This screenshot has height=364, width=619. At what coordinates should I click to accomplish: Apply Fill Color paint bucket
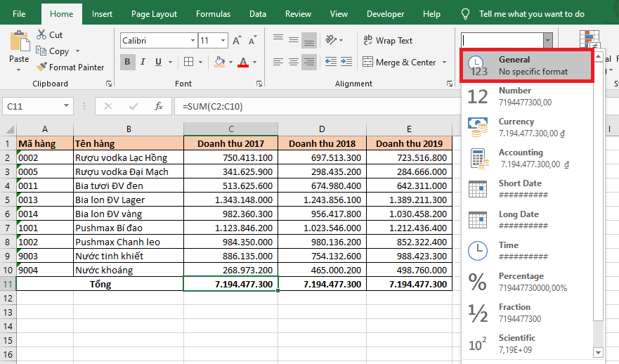pos(219,63)
